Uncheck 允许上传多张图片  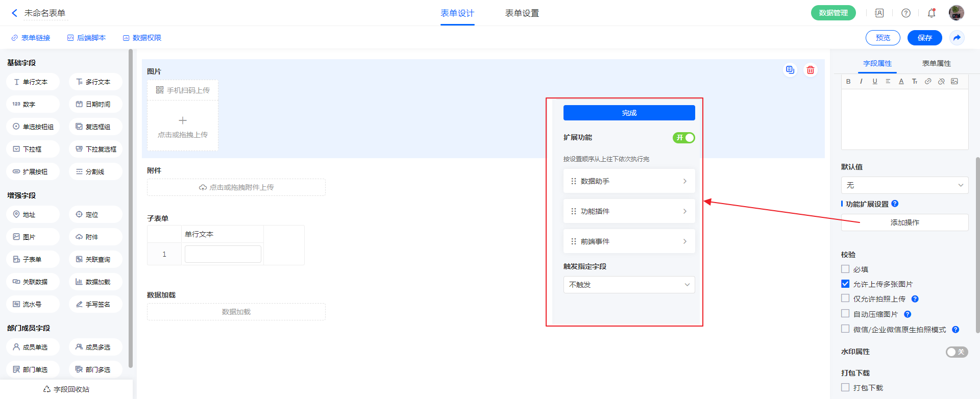[845, 284]
